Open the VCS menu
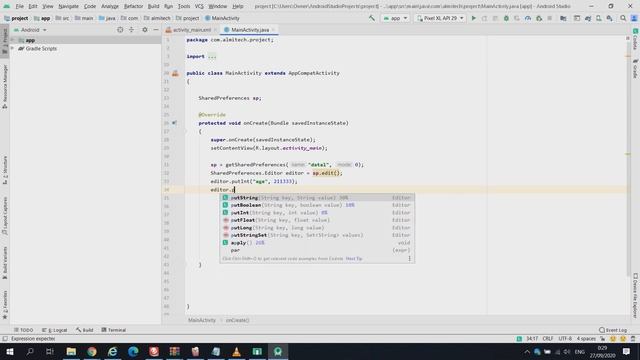 tap(199, 6)
